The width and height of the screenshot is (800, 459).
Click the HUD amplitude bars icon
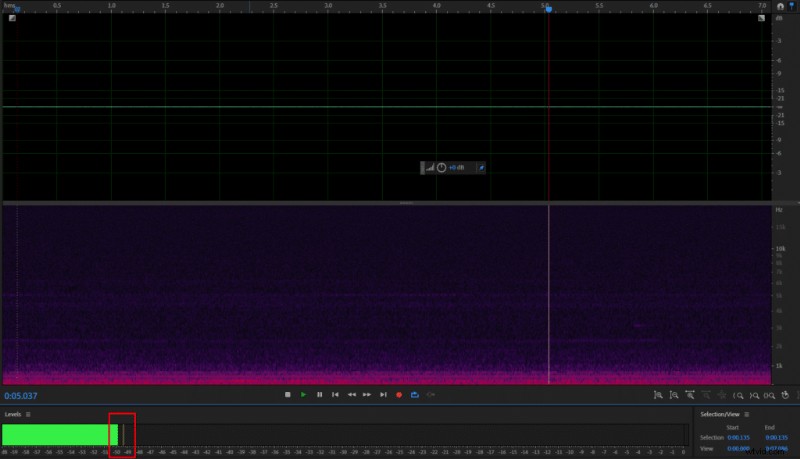[x=430, y=168]
